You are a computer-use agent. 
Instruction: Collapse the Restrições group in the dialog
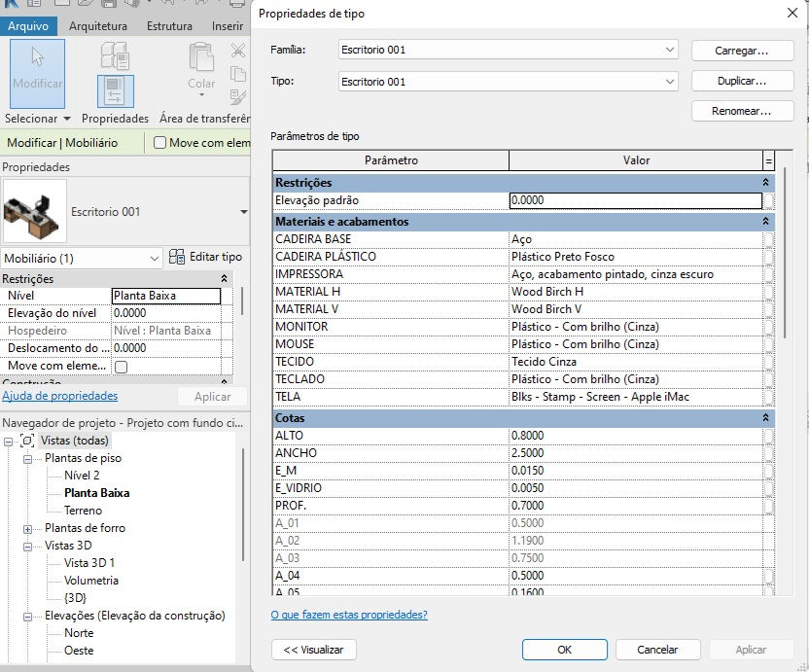(765, 182)
